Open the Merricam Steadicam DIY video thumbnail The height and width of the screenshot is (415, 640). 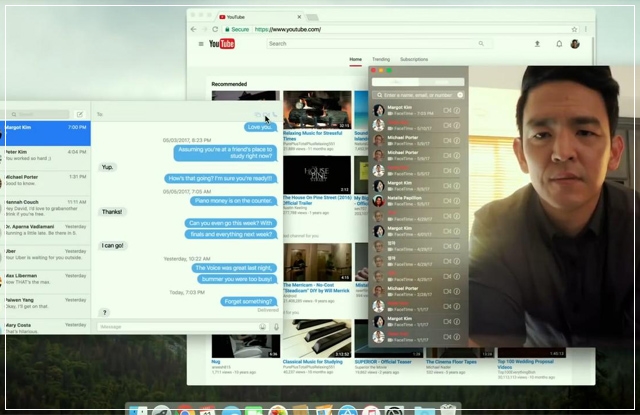click(x=317, y=262)
